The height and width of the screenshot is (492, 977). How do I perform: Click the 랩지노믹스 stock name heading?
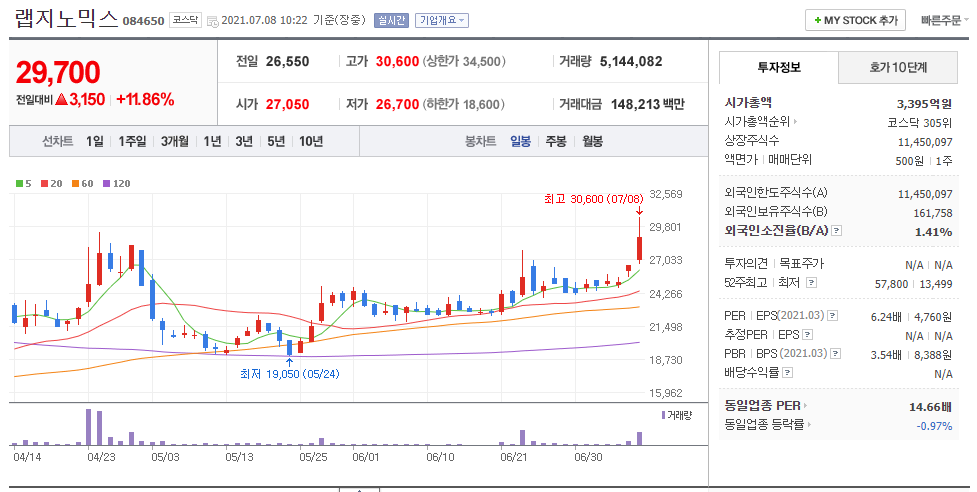[x=65, y=19]
